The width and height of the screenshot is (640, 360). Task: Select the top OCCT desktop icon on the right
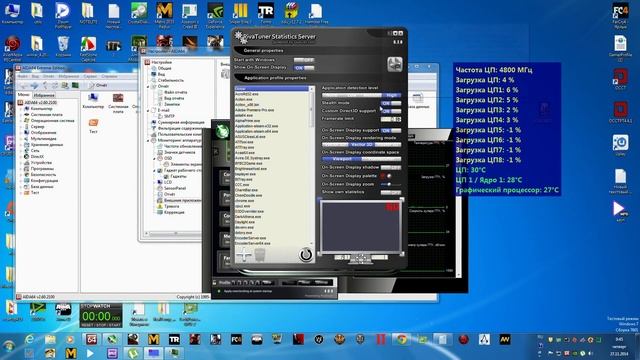(620, 79)
